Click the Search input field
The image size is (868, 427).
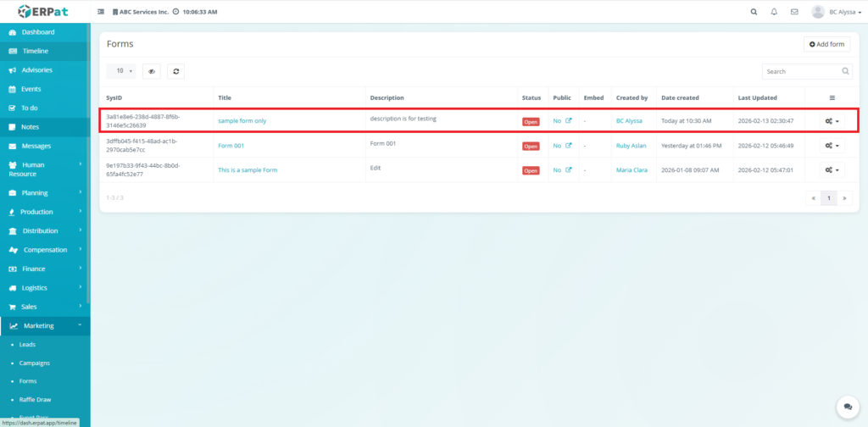pyautogui.click(x=801, y=72)
